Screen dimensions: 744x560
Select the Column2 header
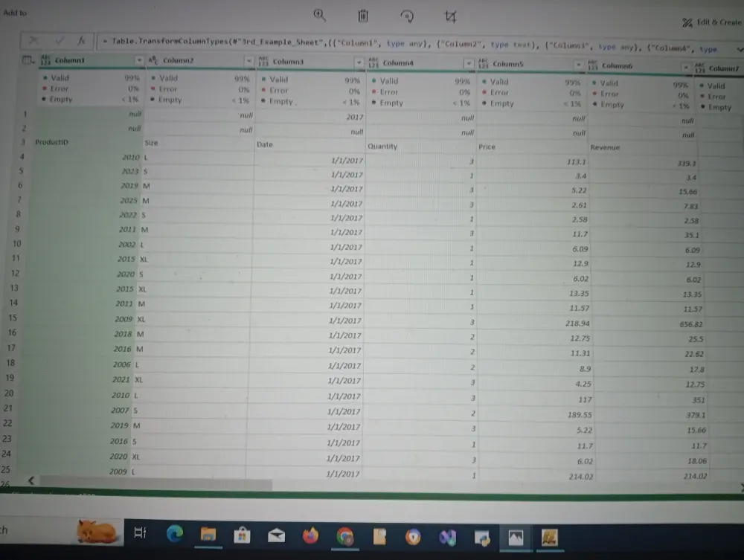178,61
